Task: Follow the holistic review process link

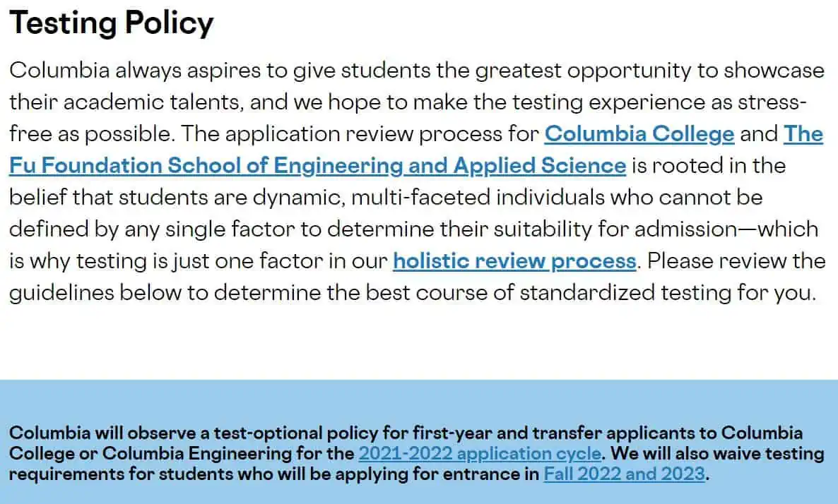Action: coord(514,261)
